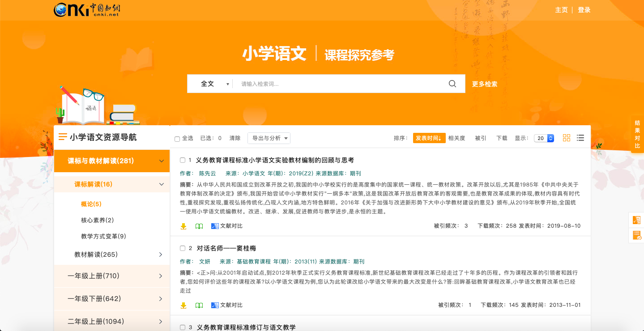Download the second article 对话名师
Image resolution: width=644 pixels, height=331 pixels.
click(x=183, y=306)
